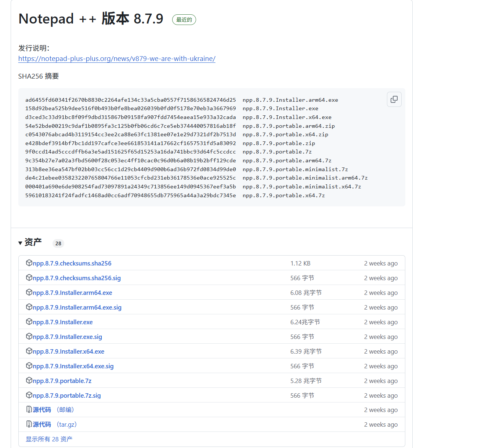Screen dimensions: 496x448
Task: Click package icon beside npp.8.7.9.checksums.sha256.sig
Action: point(29,278)
